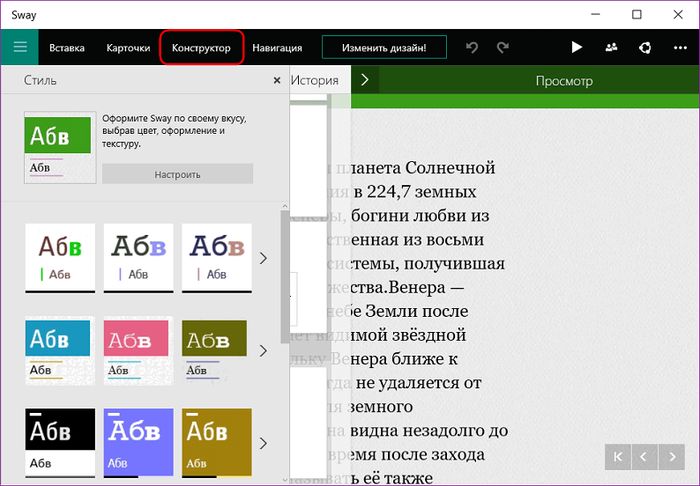
Task: Open the Конструктор tab
Action: click(x=201, y=47)
